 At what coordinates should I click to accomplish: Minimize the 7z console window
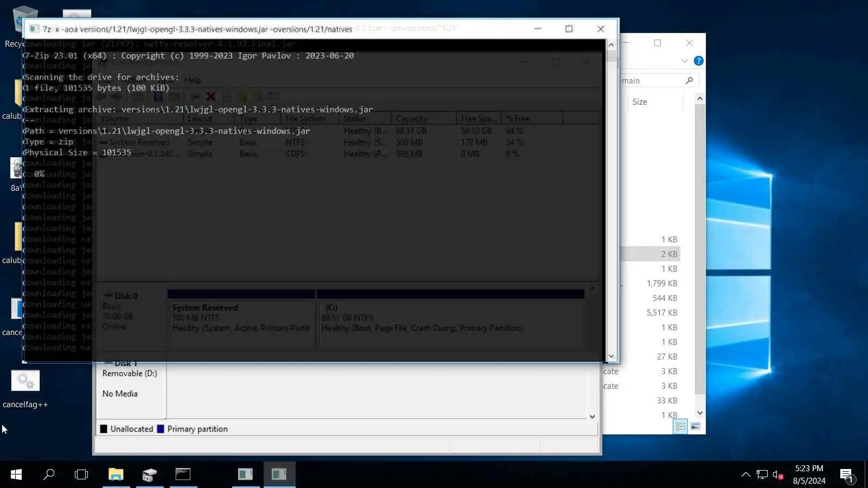coord(538,29)
